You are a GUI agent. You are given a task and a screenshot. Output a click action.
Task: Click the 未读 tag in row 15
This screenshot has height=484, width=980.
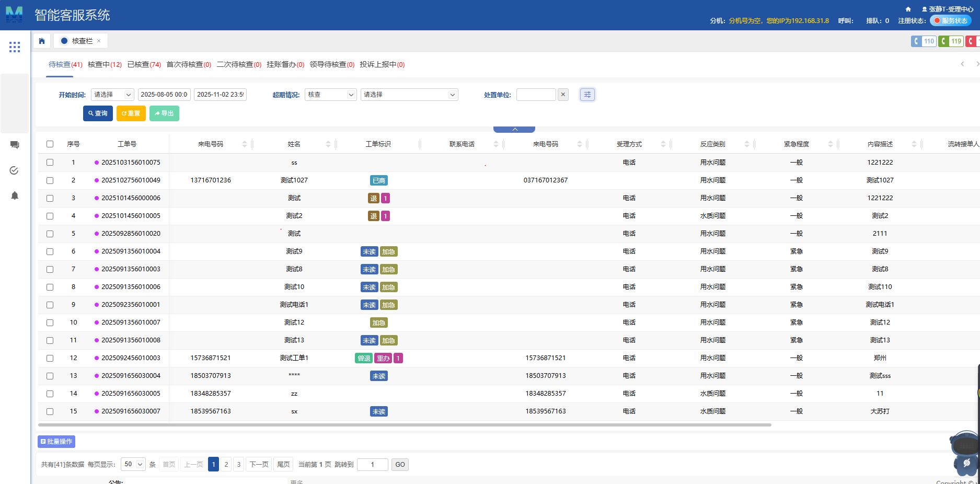(379, 411)
